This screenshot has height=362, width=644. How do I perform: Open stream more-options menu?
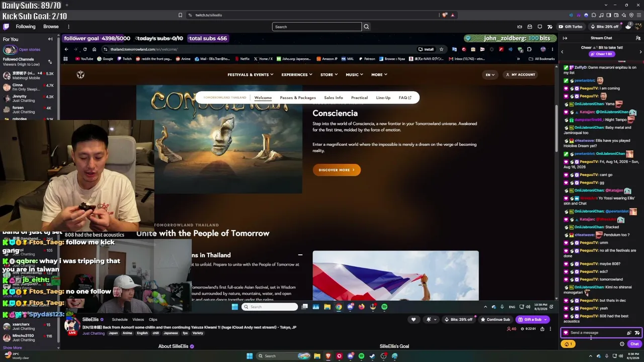[550, 329]
